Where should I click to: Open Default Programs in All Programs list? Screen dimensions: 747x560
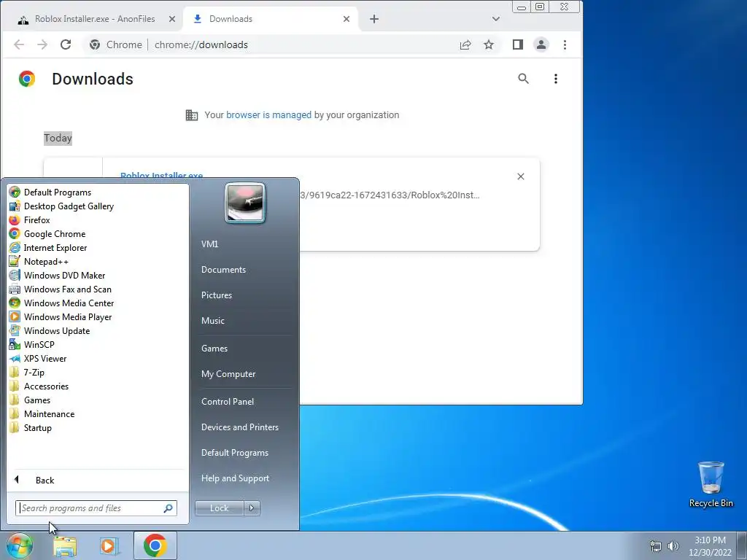(58, 192)
